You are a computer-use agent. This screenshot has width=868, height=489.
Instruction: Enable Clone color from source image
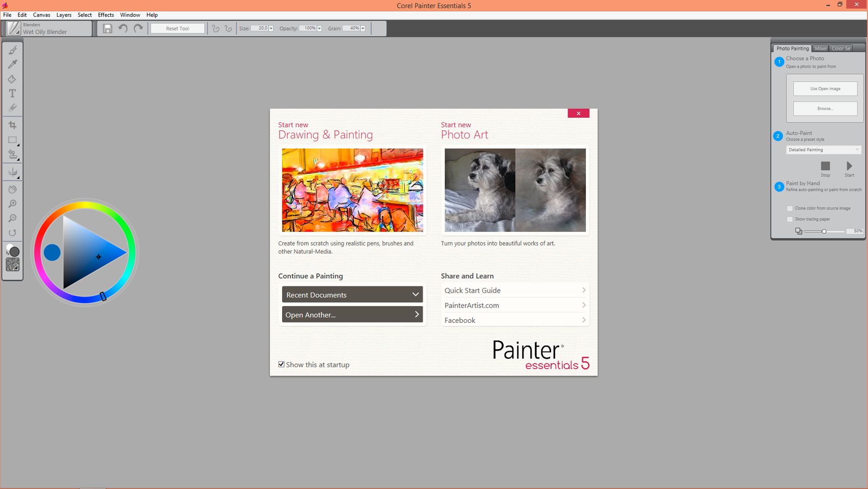click(x=790, y=208)
